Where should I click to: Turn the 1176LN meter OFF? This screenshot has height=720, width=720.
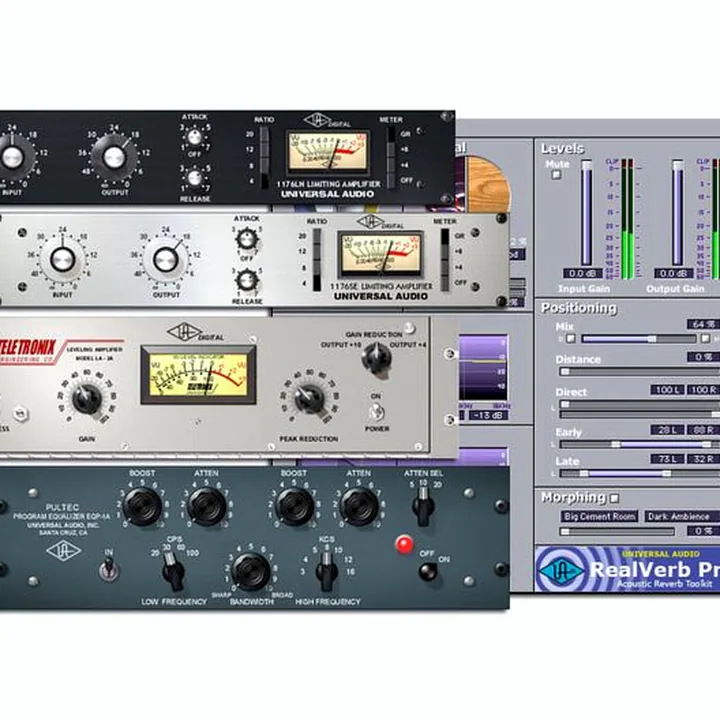click(391, 180)
